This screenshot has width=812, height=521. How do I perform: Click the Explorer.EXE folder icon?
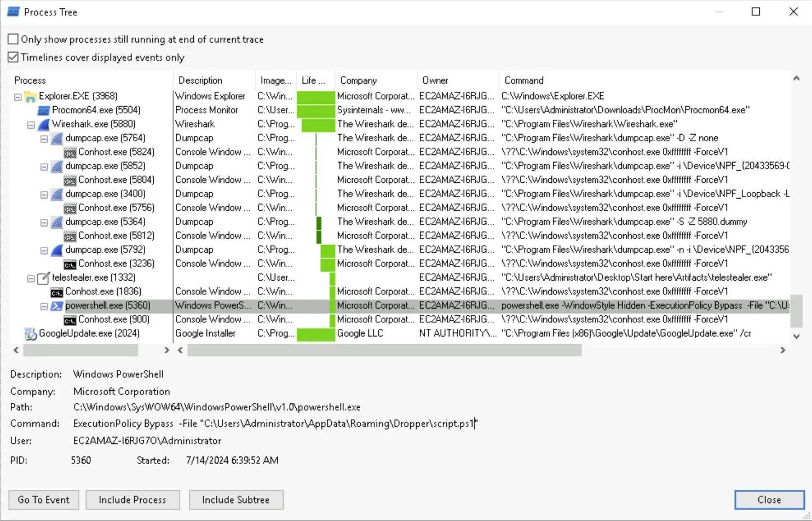coord(31,96)
